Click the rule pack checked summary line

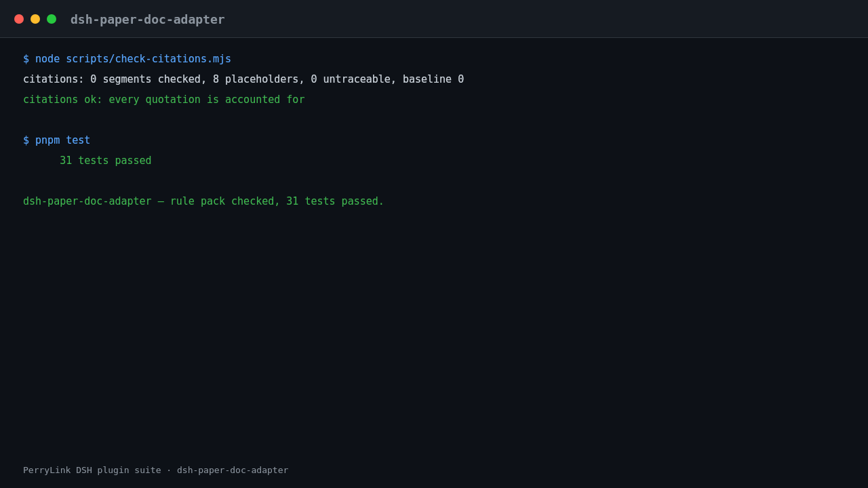click(x=203, y=201)
